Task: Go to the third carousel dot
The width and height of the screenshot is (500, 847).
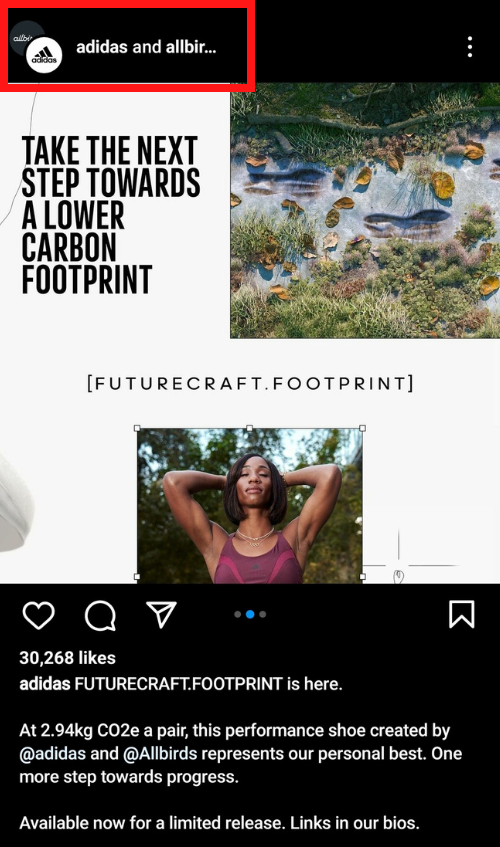Action: (x=262, y=614)
